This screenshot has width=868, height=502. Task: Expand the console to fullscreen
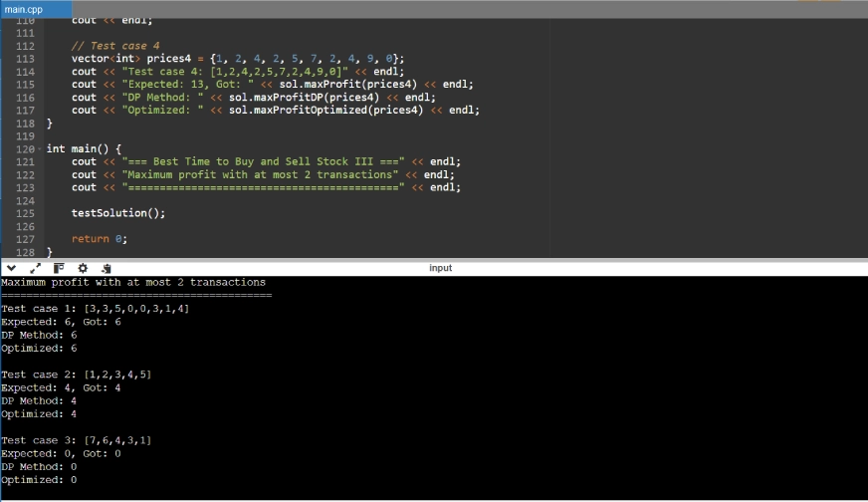(x=35, y=268)
